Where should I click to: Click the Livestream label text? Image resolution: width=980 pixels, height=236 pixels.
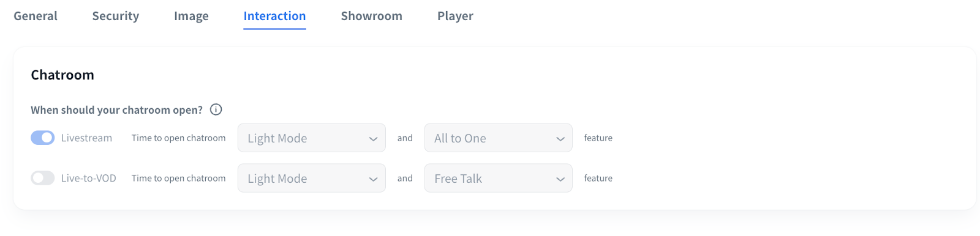pos(86,138)
